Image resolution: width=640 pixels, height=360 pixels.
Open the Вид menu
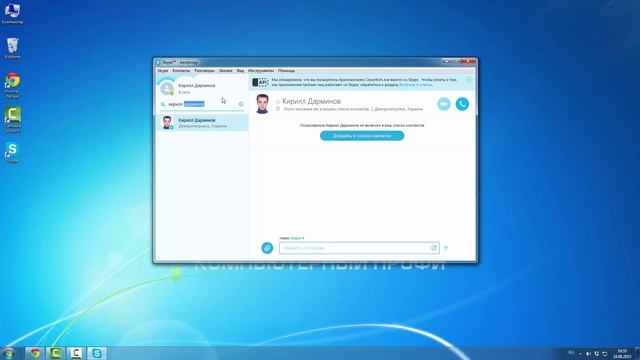tap(240, 71)
